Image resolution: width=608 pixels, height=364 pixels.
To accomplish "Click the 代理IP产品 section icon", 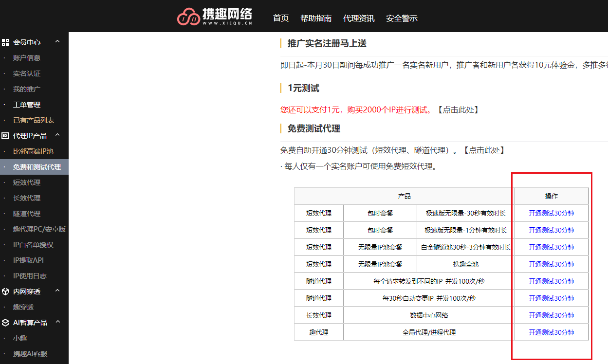I will (5, 135).
